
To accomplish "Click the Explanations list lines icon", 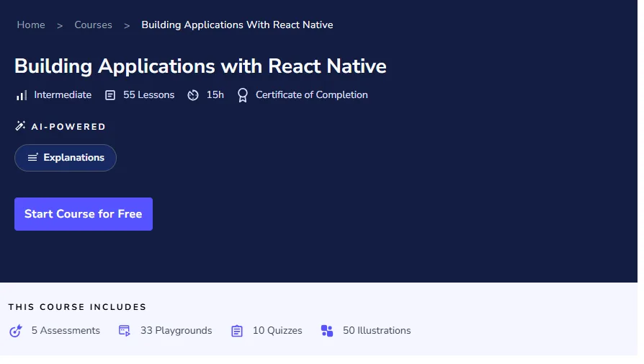I will (x=33, y=157).
